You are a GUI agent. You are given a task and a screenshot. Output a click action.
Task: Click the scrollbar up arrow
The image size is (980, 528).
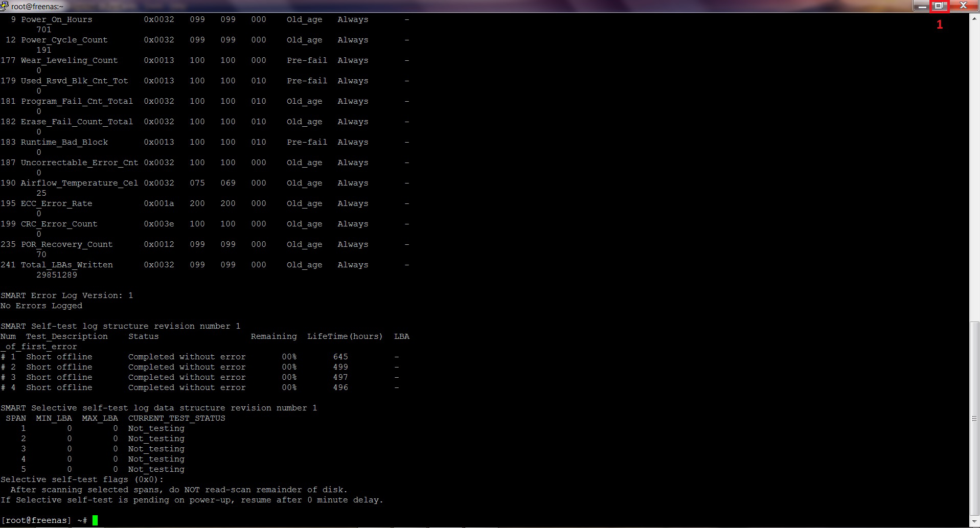tap(974, 18)
